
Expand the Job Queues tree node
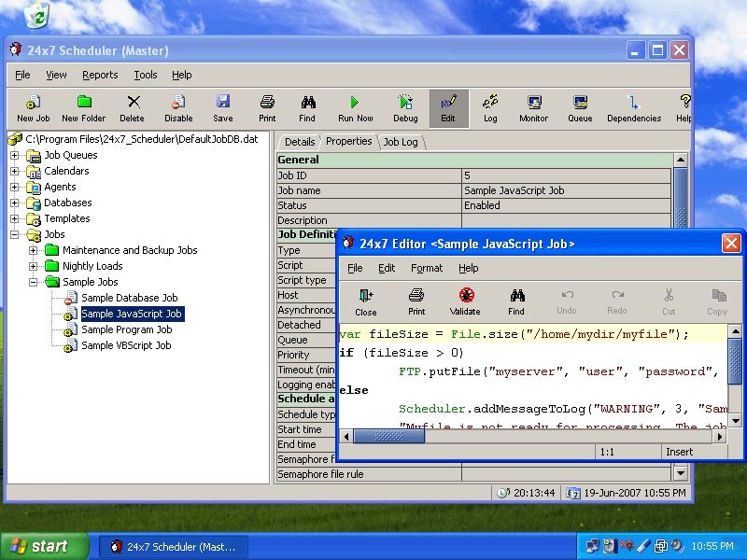(x=15, y=155)
